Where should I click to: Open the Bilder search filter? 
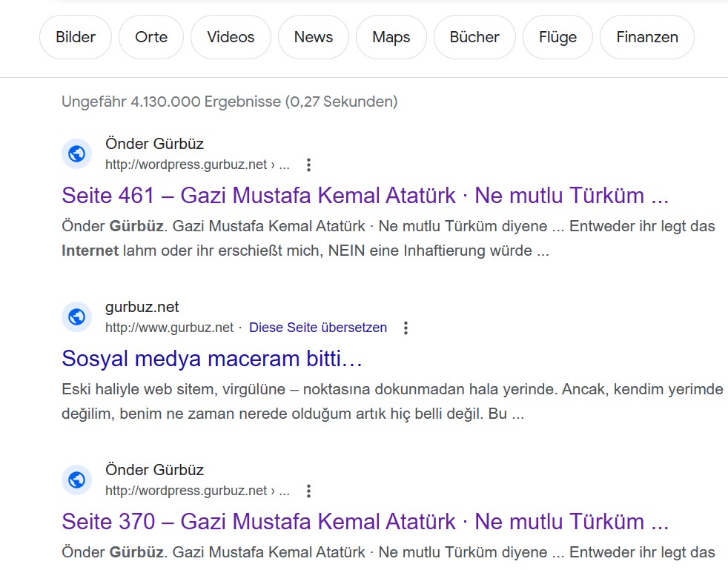75,37
